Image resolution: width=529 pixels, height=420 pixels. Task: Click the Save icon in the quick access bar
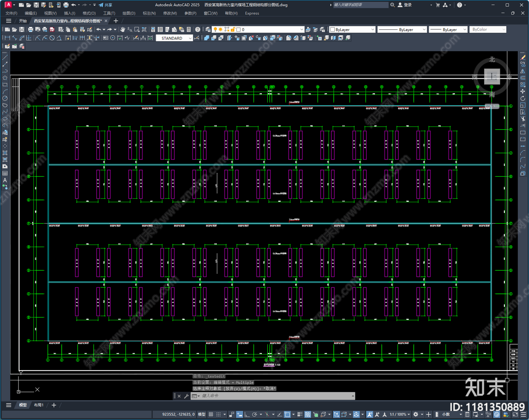[x=36, y=5]
